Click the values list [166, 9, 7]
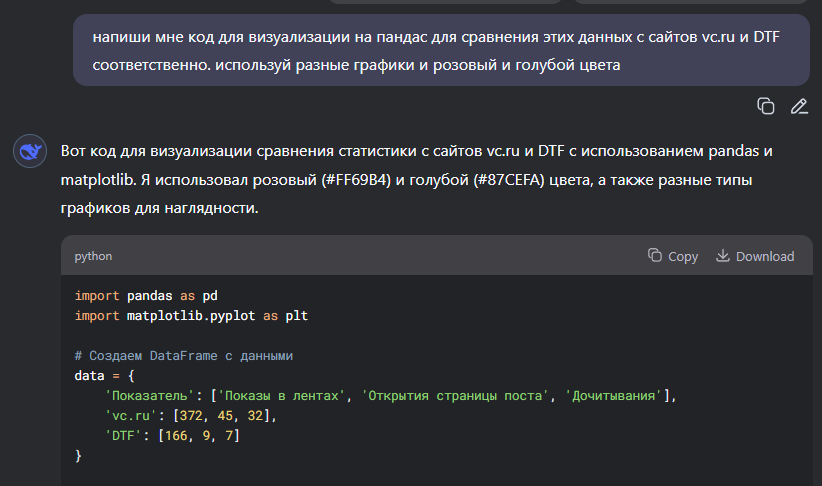This screenshot has width=822, height=486. (199, 435)
